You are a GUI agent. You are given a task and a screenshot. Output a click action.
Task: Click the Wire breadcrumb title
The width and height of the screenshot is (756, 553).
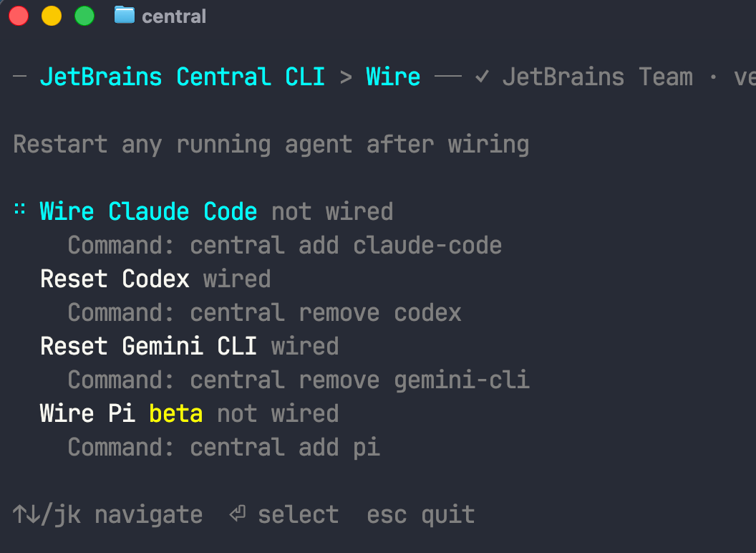[x=393, y=77]
